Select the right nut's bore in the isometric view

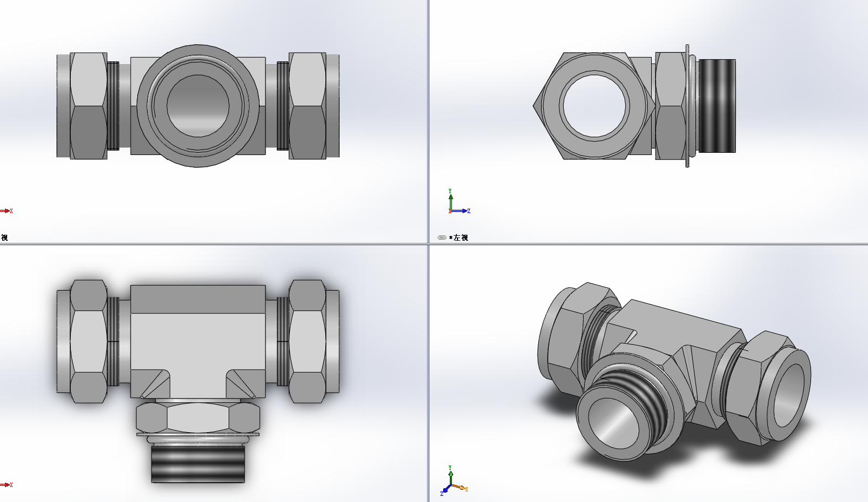pos(788,395)
